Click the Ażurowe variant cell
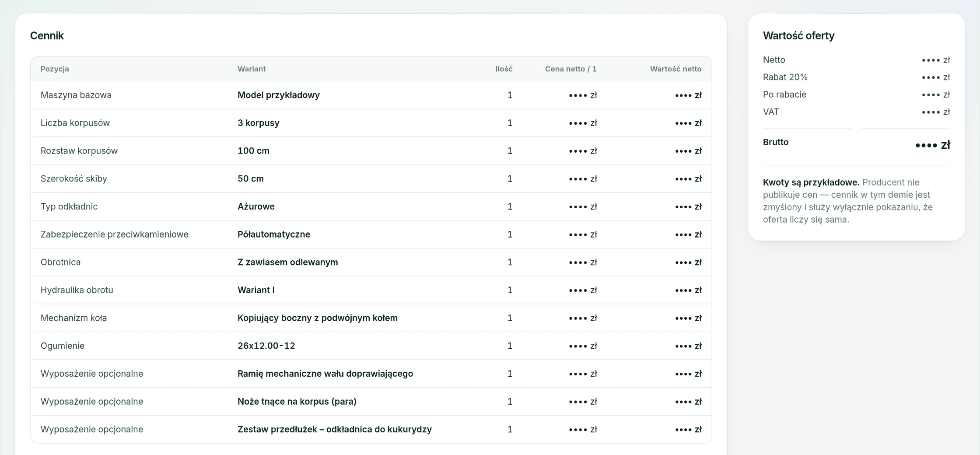Image resolution: width=980 pixels, height=455 pixels. coord(256,206)
